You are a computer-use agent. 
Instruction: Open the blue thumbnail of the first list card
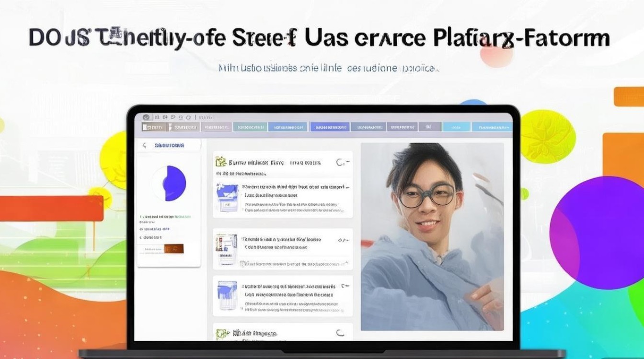[x=227, y=198]
